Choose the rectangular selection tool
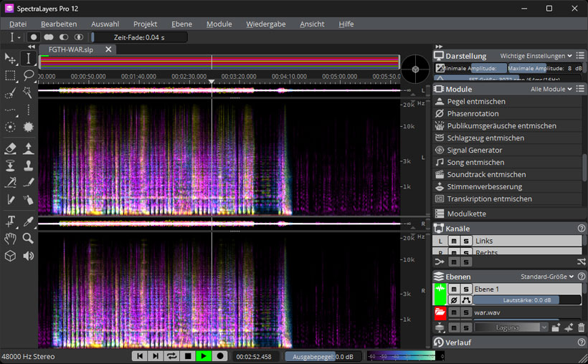This screenshot has width=588, height=364. (x=10, y=76)
